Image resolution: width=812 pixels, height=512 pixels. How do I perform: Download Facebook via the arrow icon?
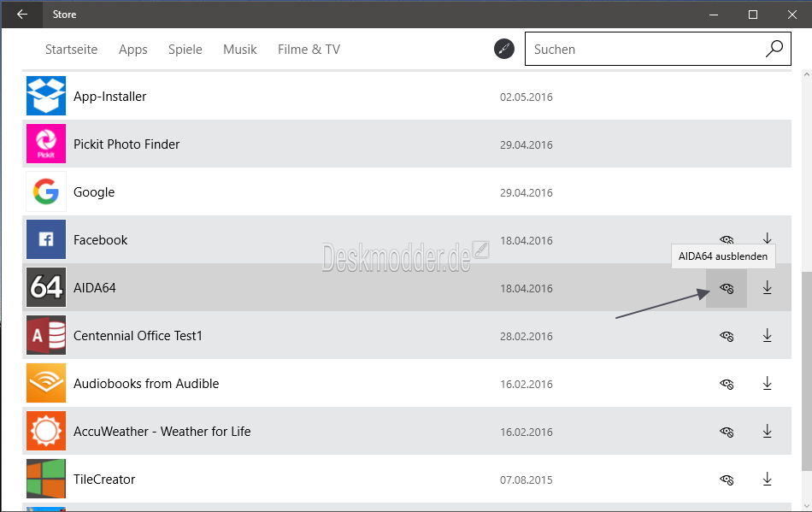[x=767, y=238]
